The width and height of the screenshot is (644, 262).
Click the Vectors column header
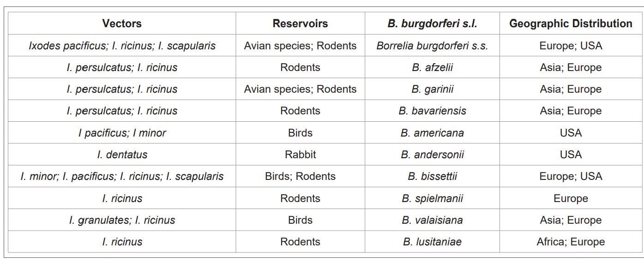122,24
